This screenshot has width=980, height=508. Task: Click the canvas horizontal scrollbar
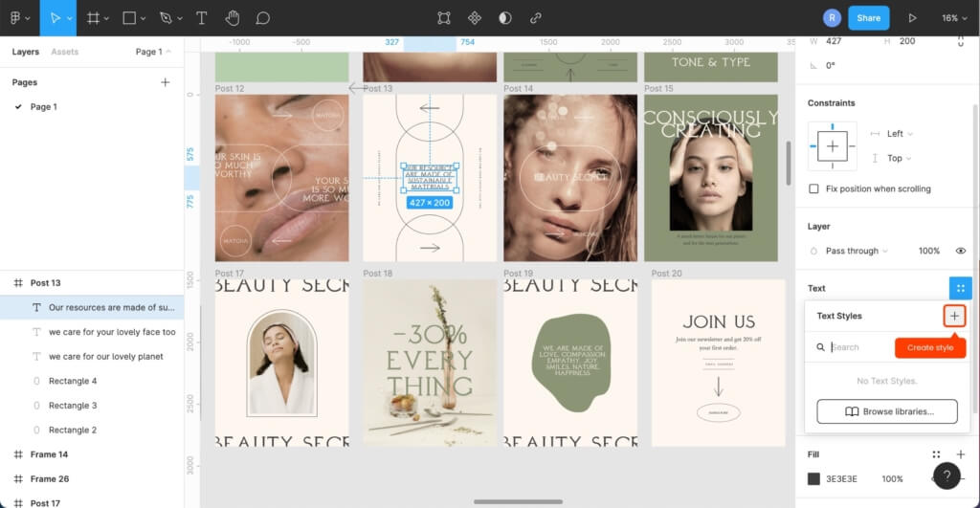coord(518,501)
